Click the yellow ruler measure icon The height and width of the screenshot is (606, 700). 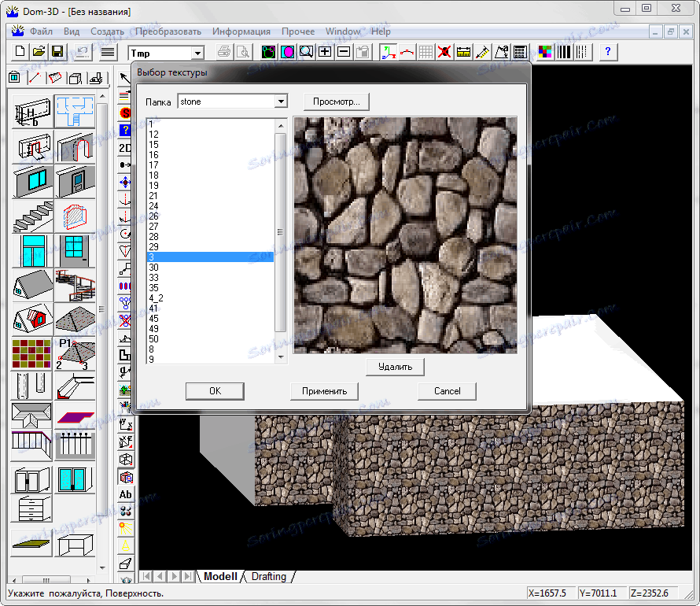click(x=463, y=52)
